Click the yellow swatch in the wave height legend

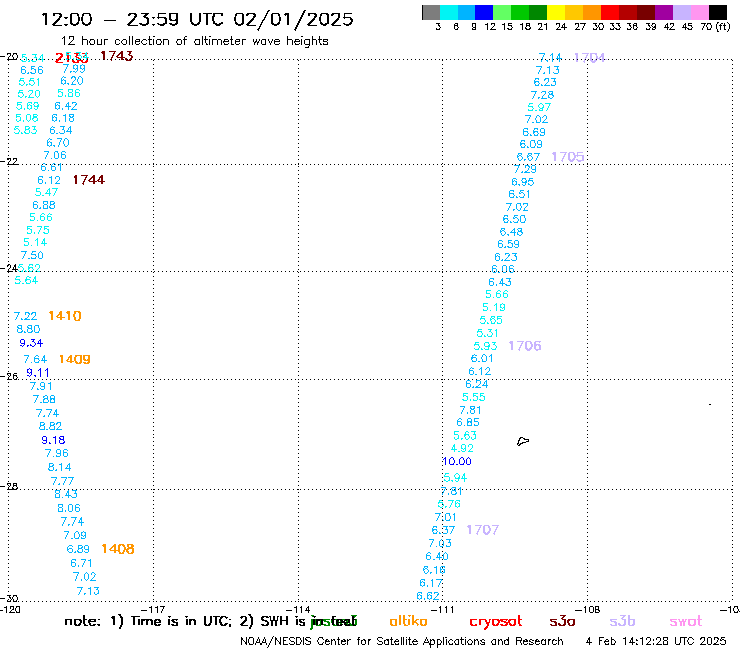(556, 12)
